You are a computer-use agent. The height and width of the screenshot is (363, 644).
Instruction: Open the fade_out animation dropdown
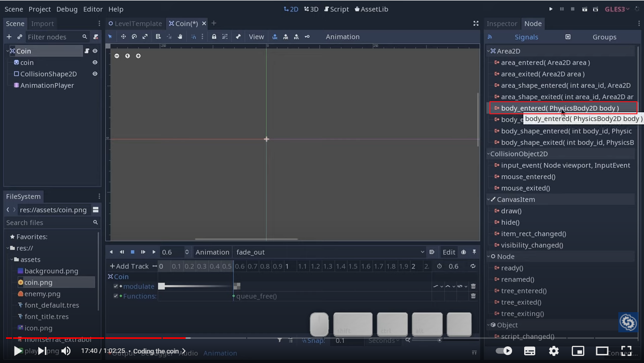point(330,252)
